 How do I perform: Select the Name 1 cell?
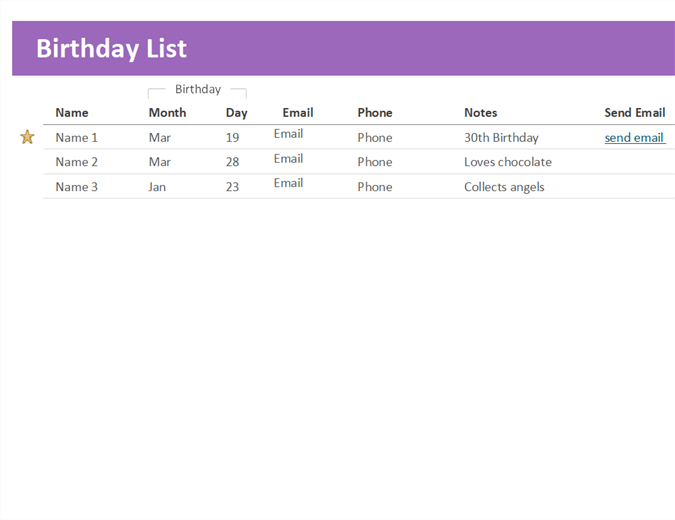coord(77,138)
